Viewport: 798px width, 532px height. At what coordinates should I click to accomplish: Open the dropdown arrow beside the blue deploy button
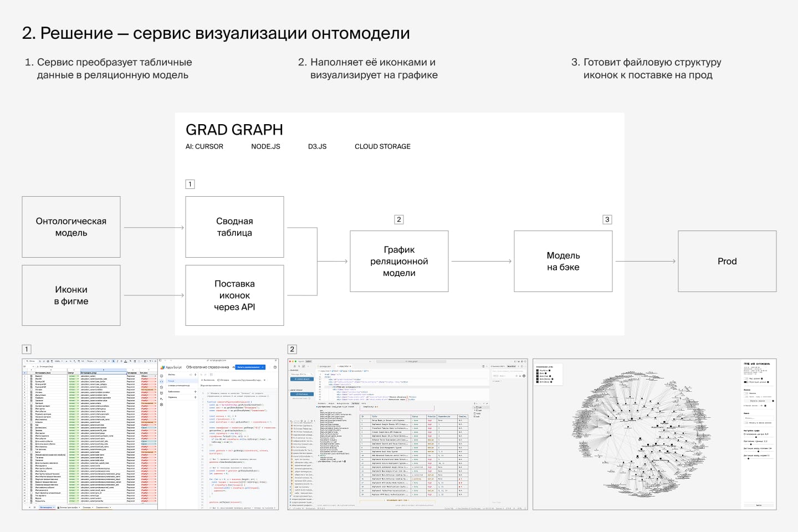(x=263, y=367)
